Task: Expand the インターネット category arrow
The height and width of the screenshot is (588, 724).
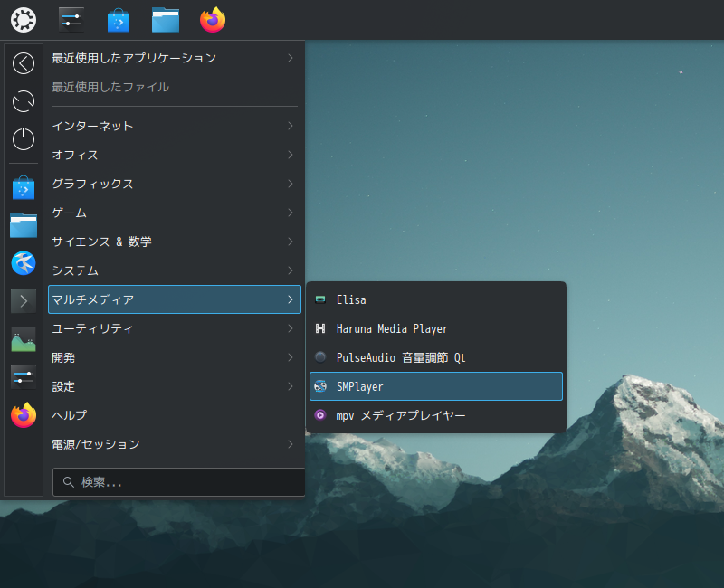Action: (x=290, y=126)
